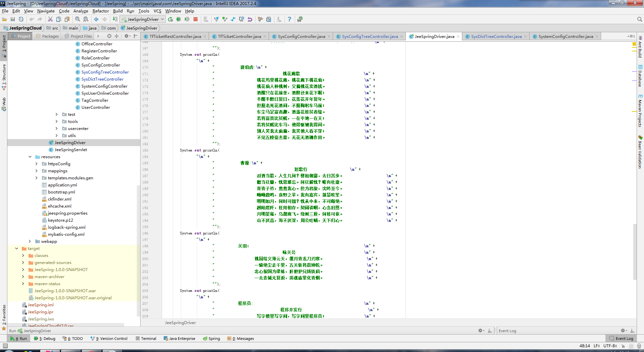The height and width of the screenshot is (352, 644).
Task: Open the Help question mark icon
Action: (289, 19)
